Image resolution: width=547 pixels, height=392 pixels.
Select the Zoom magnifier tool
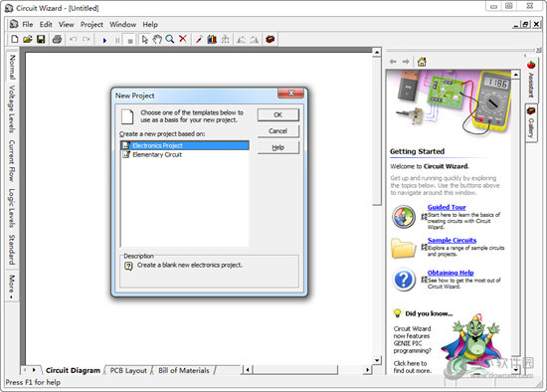tap(170, 39)
